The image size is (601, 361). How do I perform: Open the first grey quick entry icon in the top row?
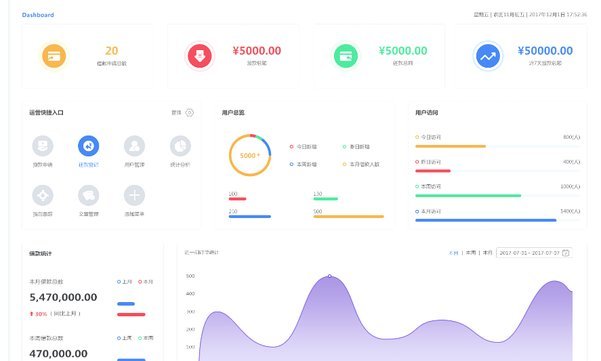[43, 146]
